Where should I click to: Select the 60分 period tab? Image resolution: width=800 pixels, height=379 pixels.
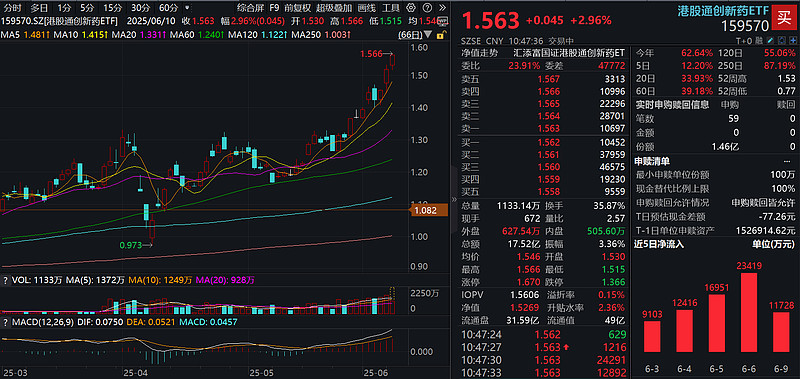point(168,8)
